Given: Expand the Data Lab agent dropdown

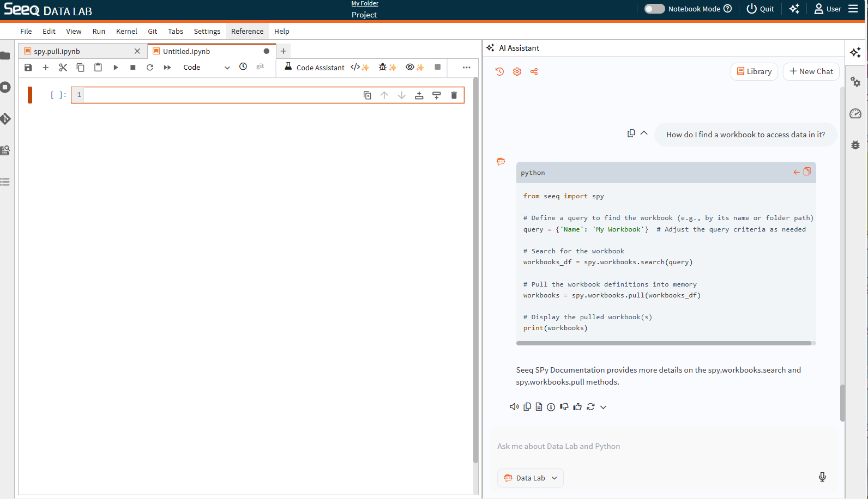Looking at the screenshot, I should [x=531, y=478].
